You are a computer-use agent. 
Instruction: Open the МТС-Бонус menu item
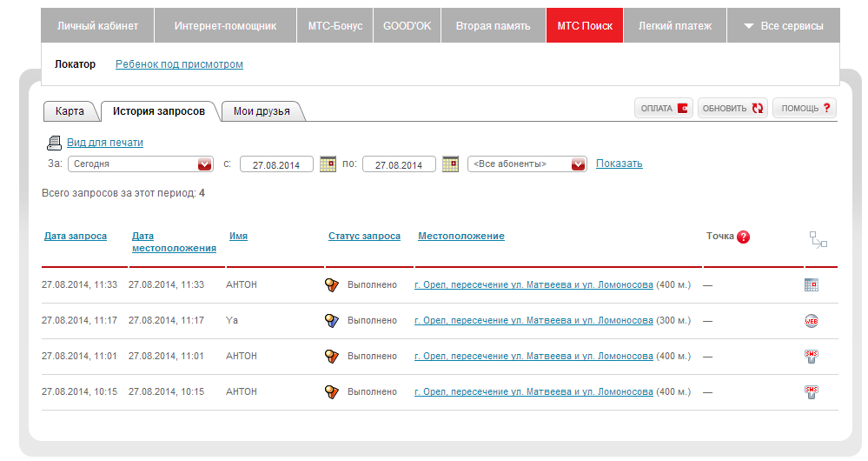click(x=335, y=26)
